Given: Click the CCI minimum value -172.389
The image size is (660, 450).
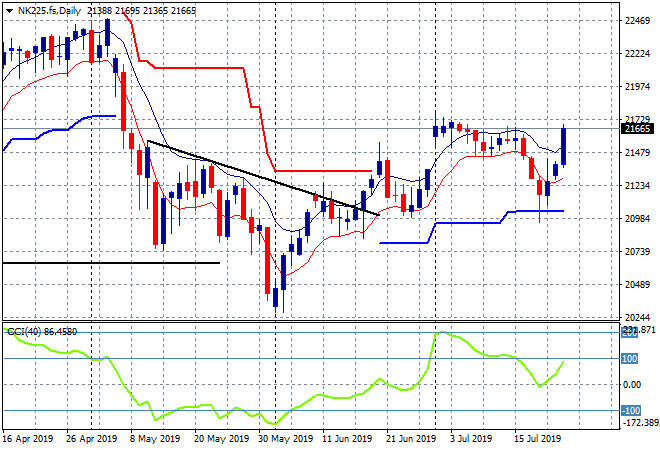Looking at the screenshot, I should click(x=640, y=422).
